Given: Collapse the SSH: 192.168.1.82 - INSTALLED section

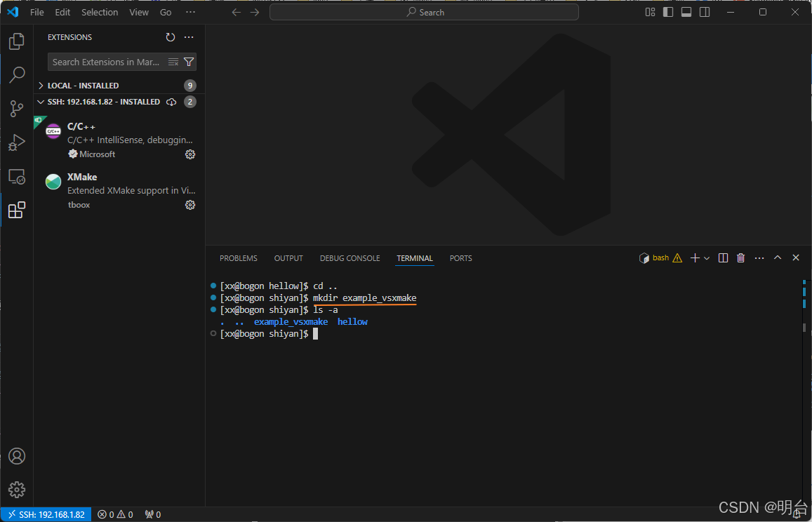Looking at the screenshot, I should [119, 102].
